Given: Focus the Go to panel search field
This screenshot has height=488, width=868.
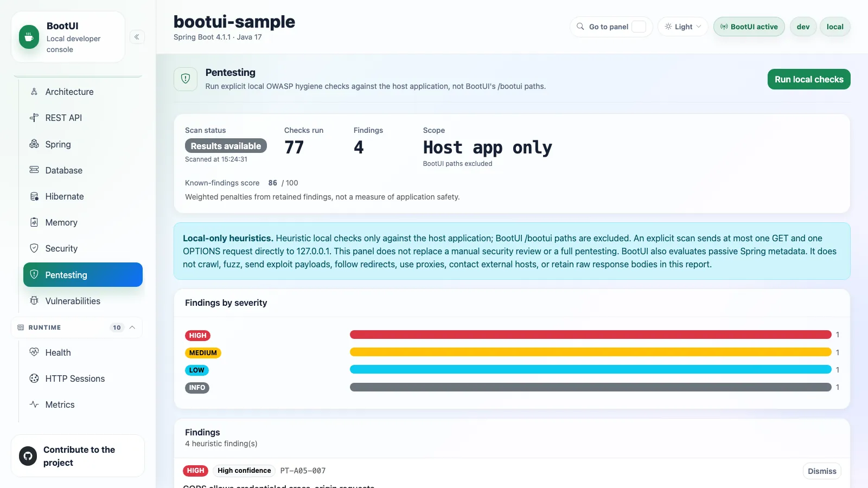Looking at the screenshot, I should 611,27.
